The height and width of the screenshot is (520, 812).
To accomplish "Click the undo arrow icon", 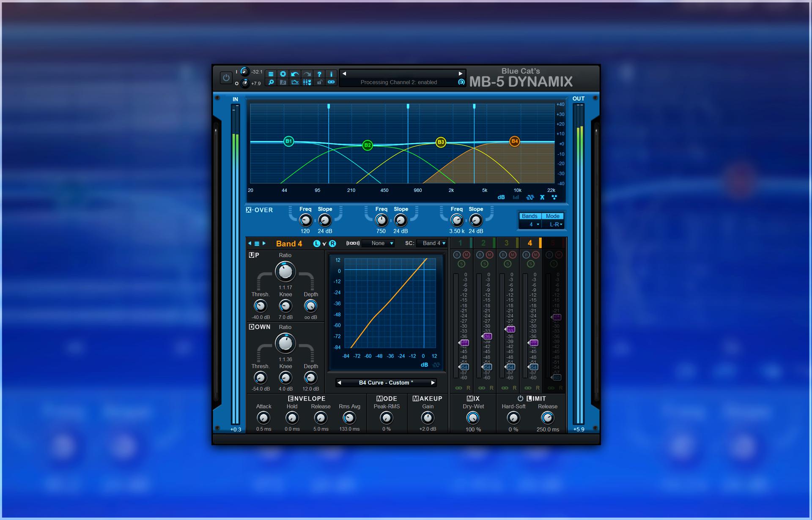I will pyautogui.click(x=295, y=74).
